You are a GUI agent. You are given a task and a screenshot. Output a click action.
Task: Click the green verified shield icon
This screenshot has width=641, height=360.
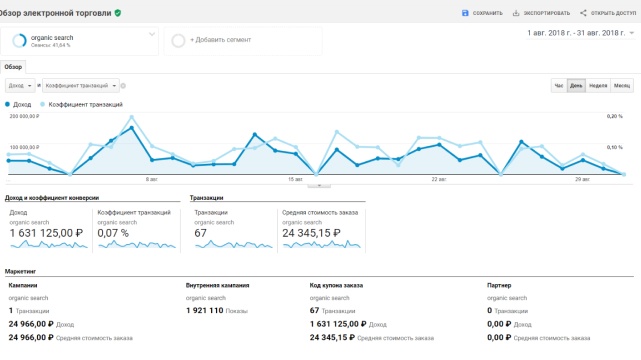pyautogui.click(x=118, y=13)
